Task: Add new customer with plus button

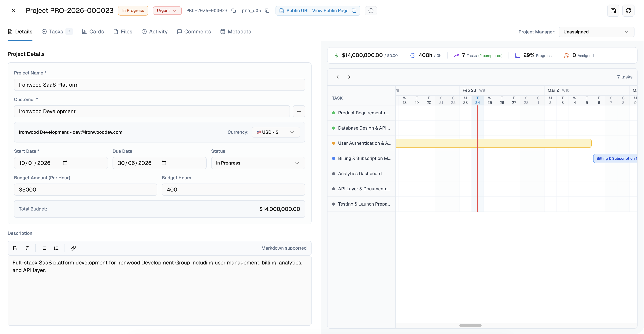Action: pos(299,111)
